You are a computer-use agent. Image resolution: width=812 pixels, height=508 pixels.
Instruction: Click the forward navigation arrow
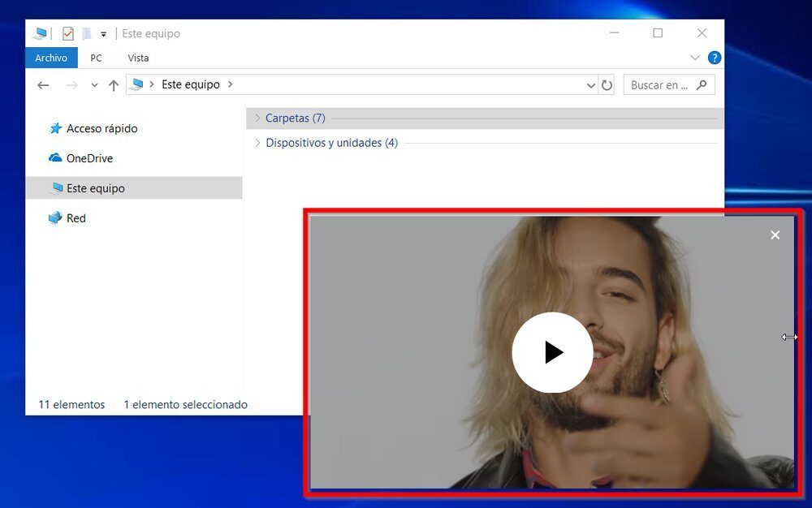coord(72,85)
